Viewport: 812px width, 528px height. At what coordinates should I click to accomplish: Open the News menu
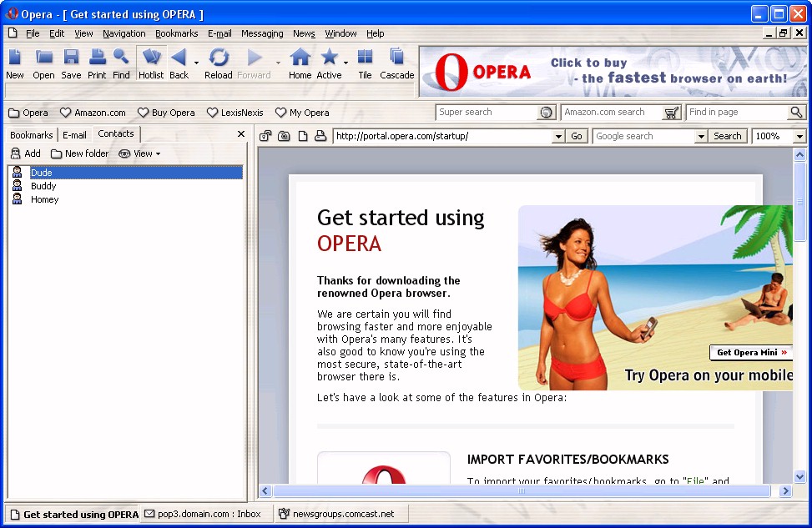pyautogui.click(x=304, y=33)
